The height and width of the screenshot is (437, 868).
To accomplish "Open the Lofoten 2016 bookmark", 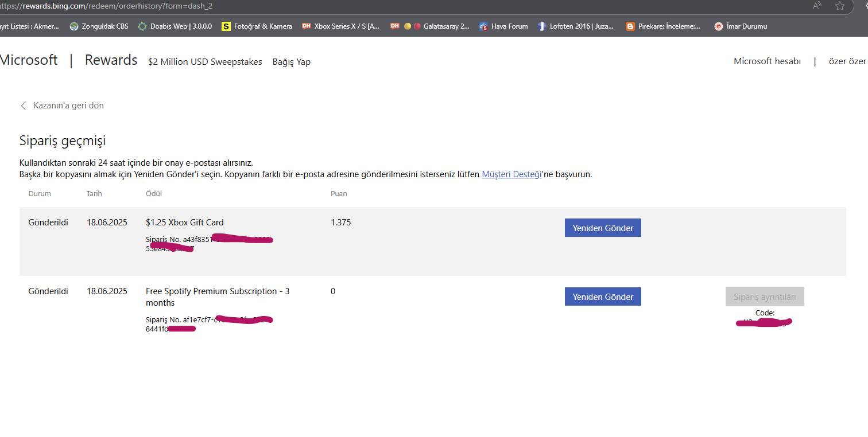I will 575,26.
